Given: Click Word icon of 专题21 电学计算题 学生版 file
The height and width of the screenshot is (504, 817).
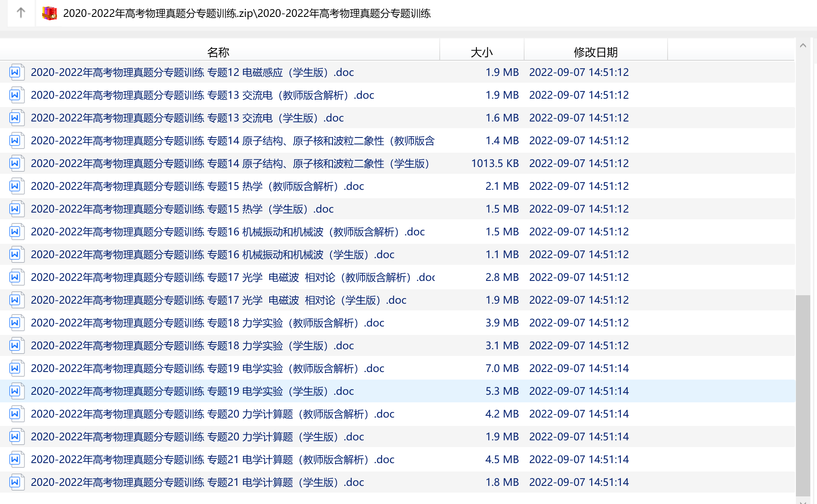Looking at the screenshot, I should coord(15,482).
